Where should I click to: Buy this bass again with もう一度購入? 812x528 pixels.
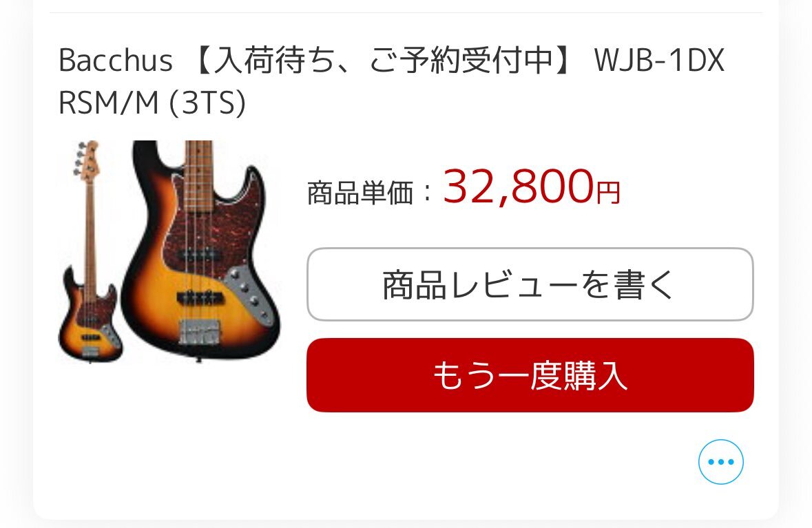point(530,375)
